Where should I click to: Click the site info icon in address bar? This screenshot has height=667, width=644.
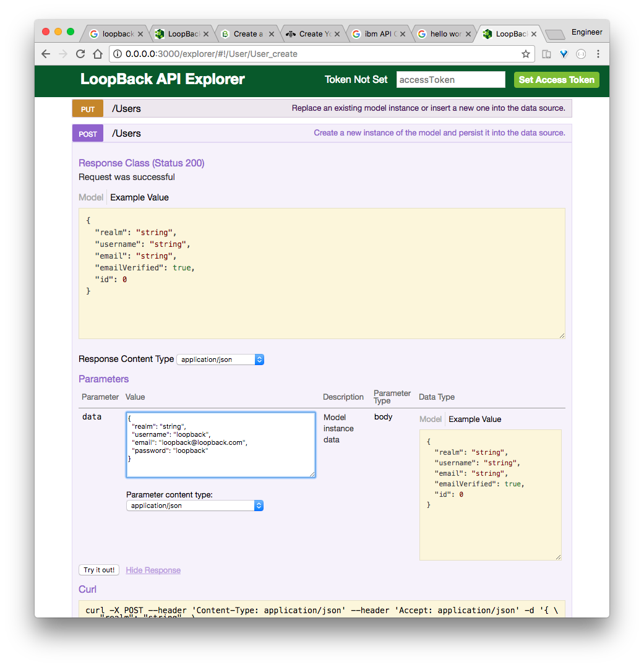tap(118, 54)
